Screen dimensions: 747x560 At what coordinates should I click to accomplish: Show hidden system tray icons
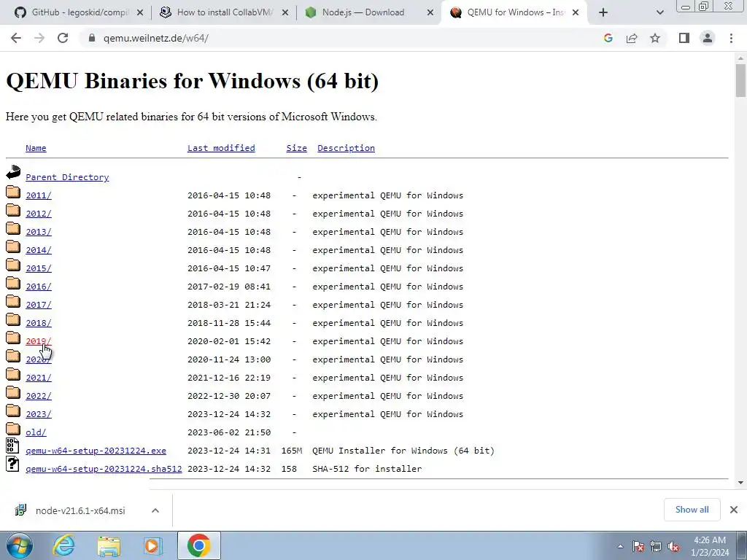point(620,547)
